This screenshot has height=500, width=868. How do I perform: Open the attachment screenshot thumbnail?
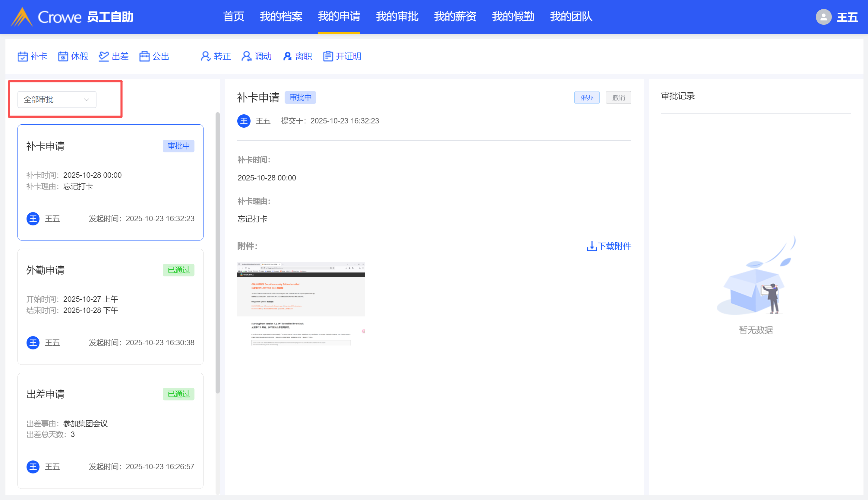click(301, 304)
